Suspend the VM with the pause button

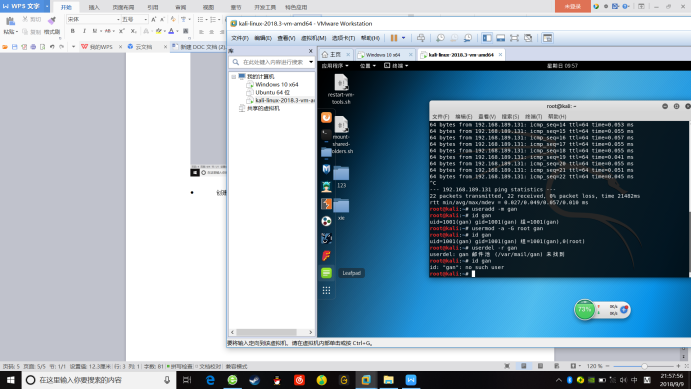[x=394, y=38]
